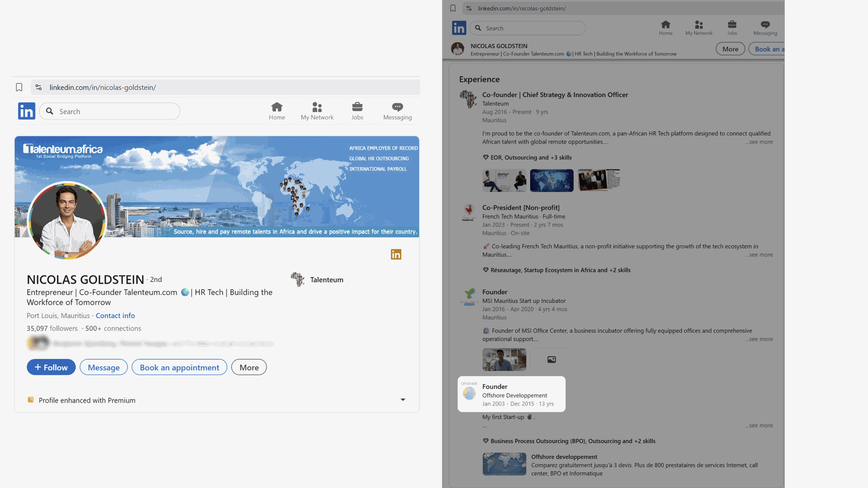
Task: Click the Offshore Developpement logo icon
Action: 469,391
